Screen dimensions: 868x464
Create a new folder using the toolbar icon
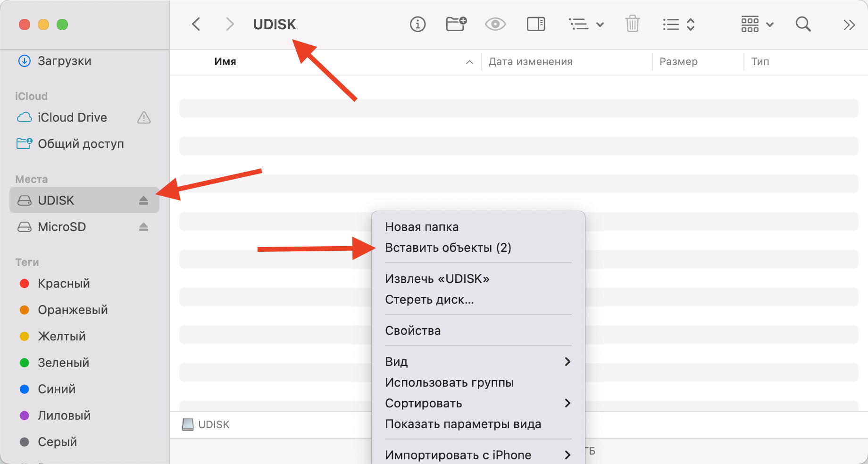pos(455,24)
